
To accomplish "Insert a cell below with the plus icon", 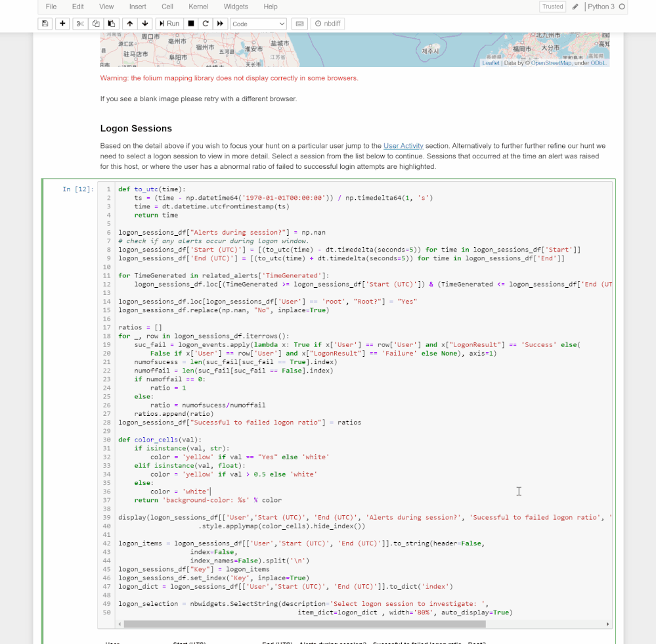I will point(62,24).
